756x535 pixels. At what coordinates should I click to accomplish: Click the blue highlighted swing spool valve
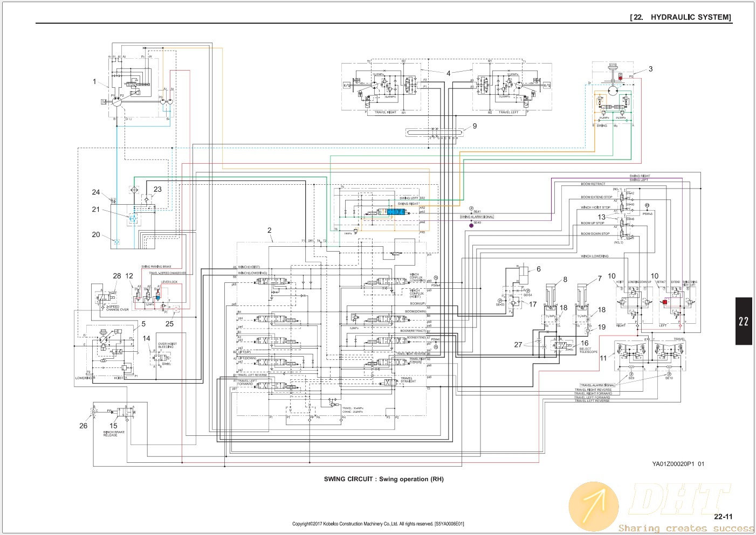click(396, 212)
